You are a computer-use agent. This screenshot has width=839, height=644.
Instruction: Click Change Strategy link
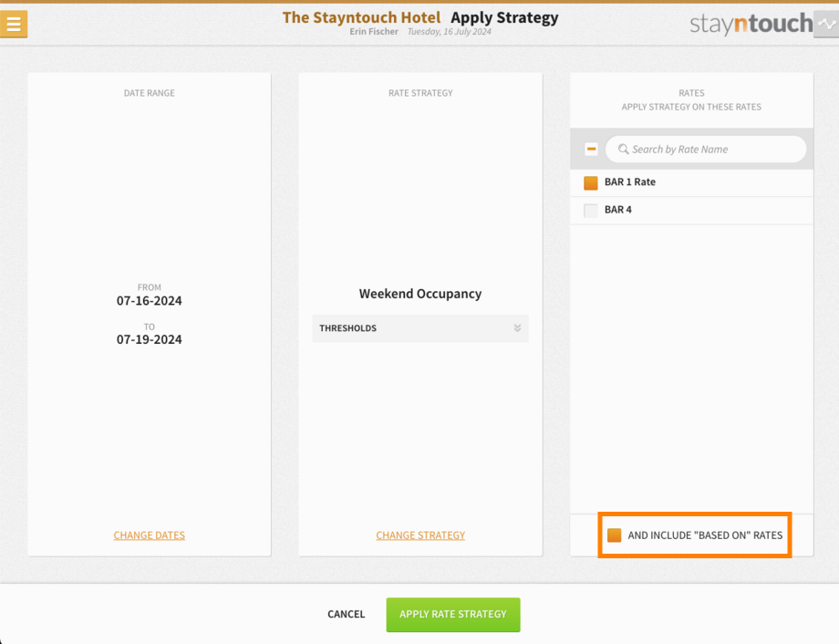point(420,535)
